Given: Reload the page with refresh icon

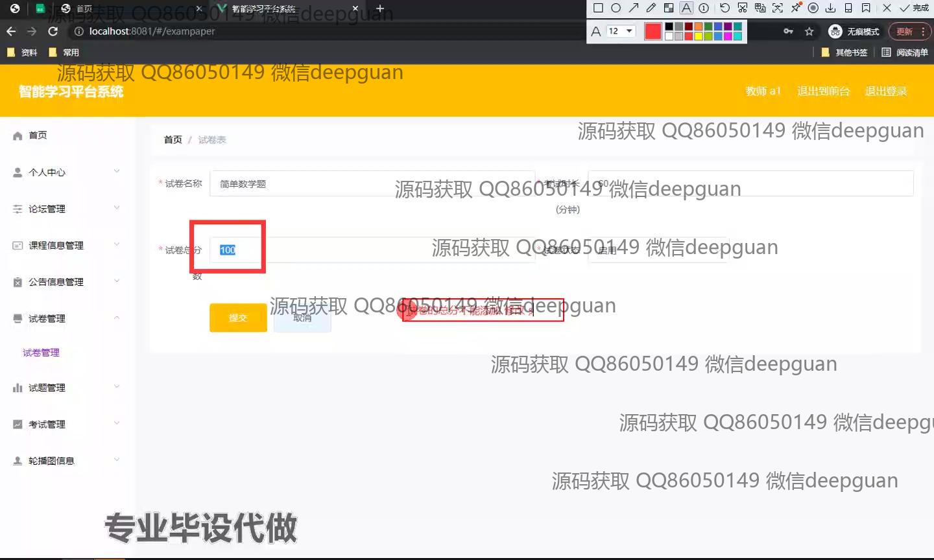Looking at the screenshot, I should click(53, 31).
